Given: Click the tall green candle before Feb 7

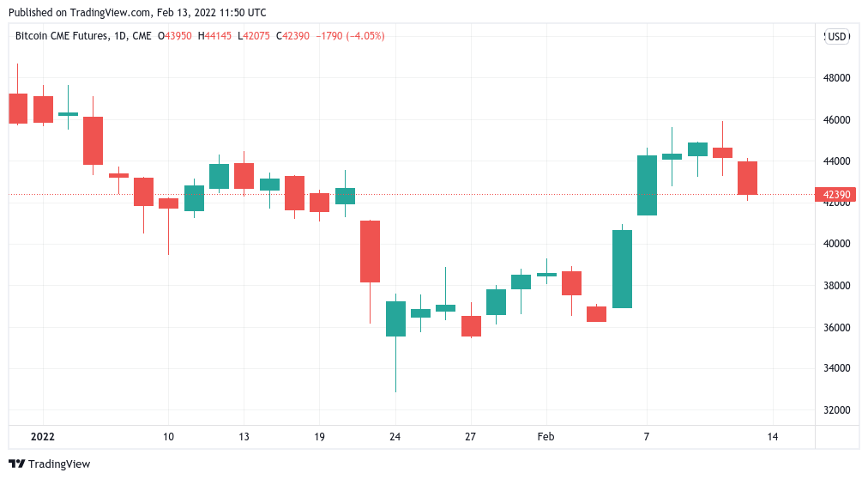Looking at the screenshot, I should coord(621,269).
